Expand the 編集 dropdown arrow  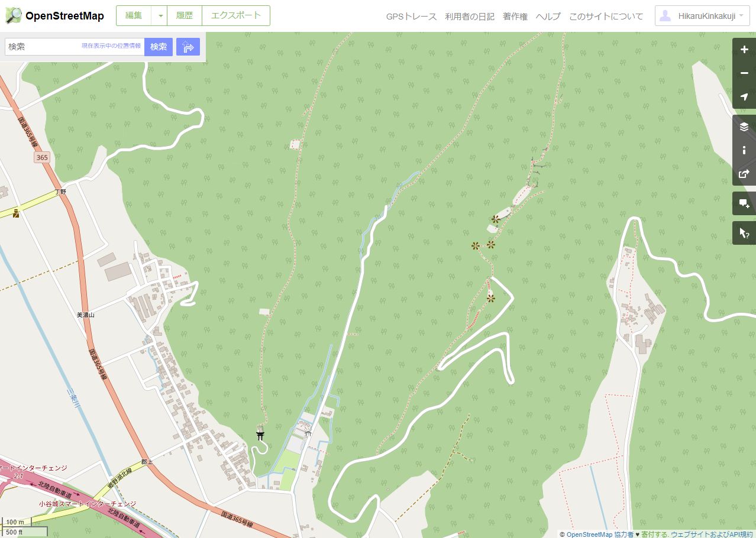pos(160,16)
